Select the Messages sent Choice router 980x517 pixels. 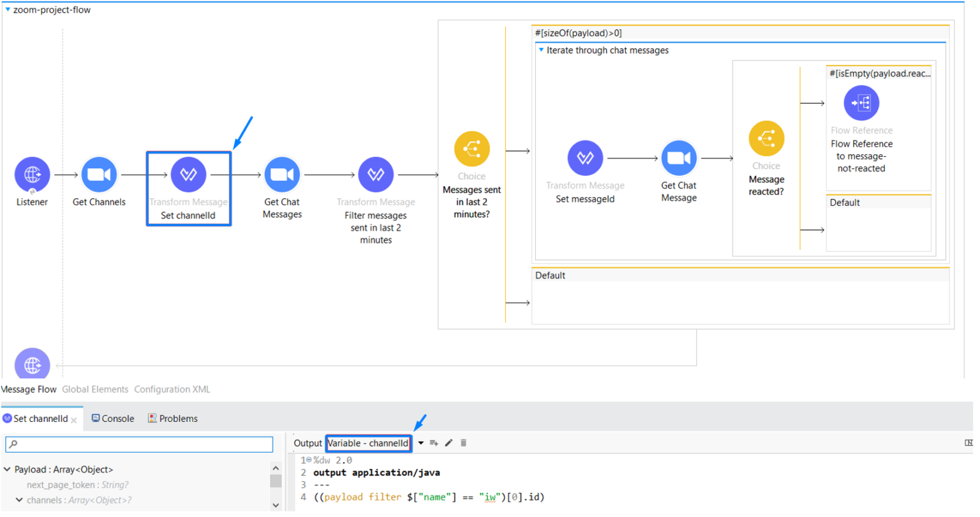click(x=471, y=149)
